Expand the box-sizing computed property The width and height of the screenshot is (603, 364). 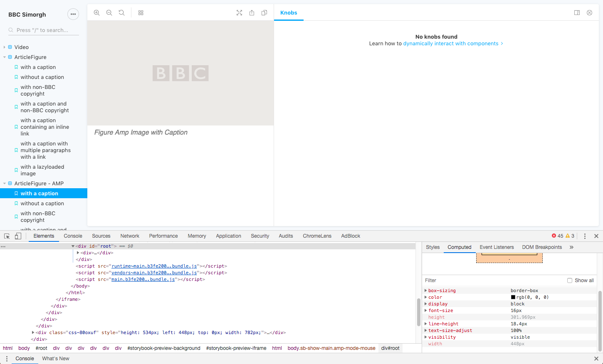pos(425,290)
